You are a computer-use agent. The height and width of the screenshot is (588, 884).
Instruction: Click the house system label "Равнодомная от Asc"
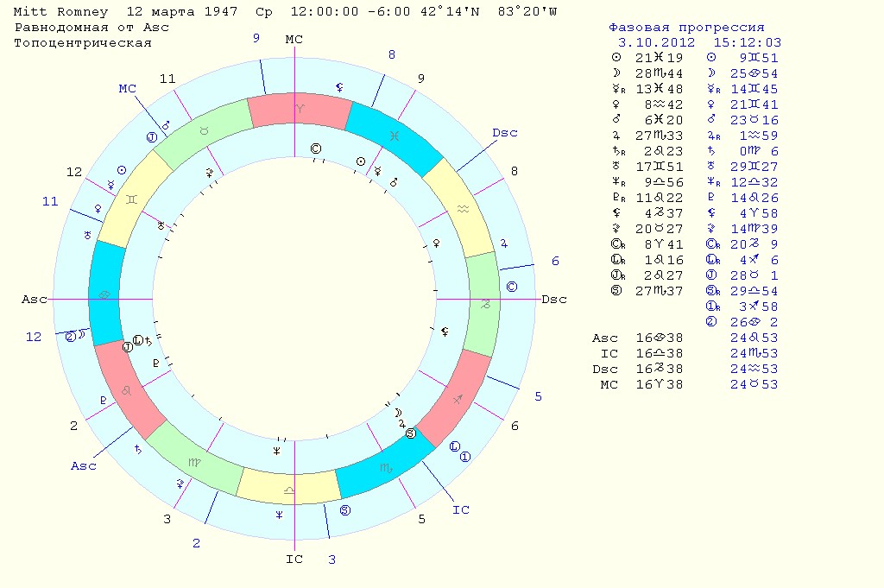[92, 27]
